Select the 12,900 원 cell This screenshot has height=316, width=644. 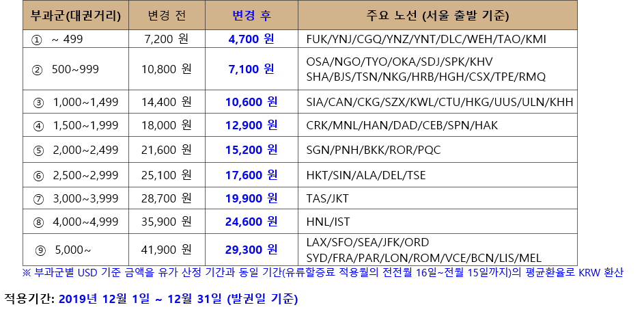pos(251,125)
